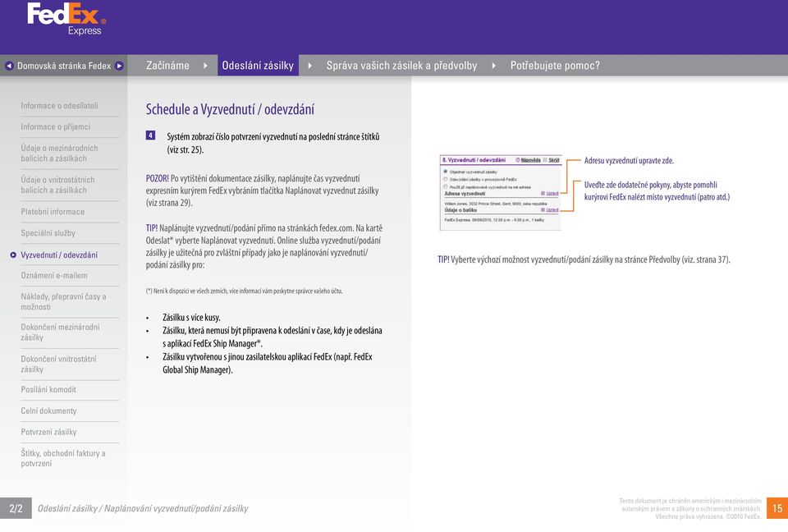
Task: Click the step 4 number badge
Action: [x=150, y=135]
